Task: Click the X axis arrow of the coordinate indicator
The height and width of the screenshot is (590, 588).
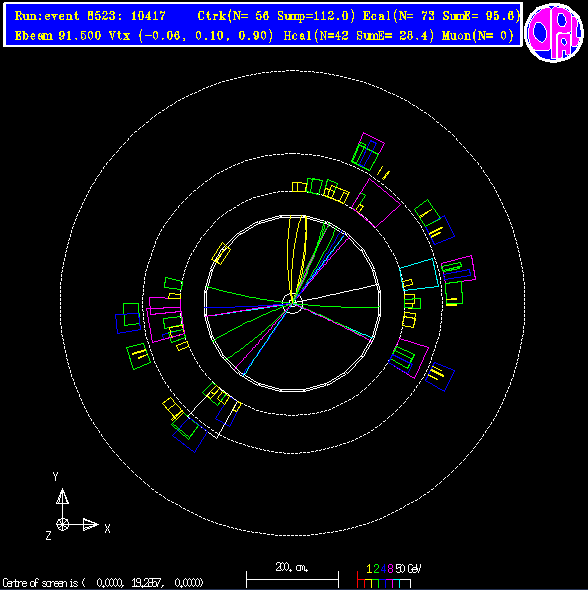Action: pos(91,524)
